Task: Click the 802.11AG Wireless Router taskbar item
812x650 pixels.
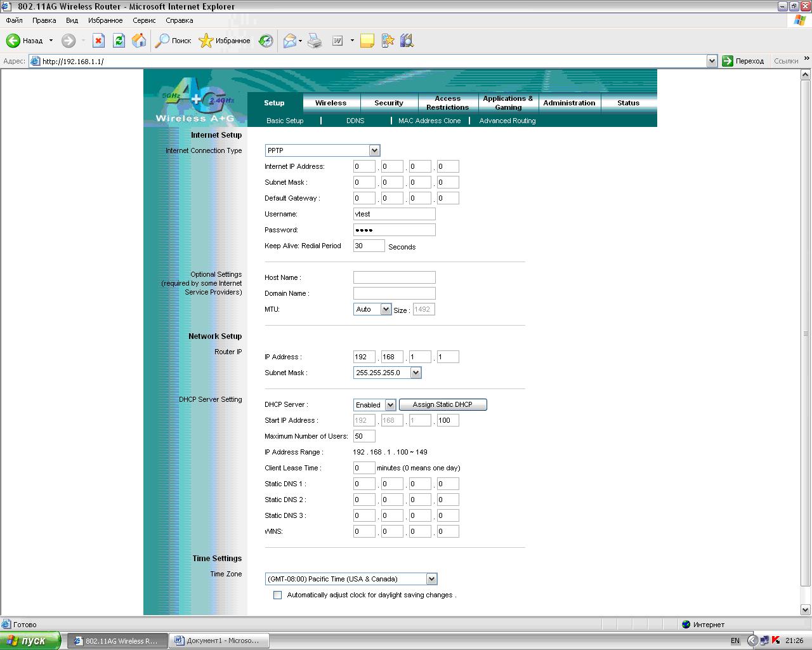Action: pyautogui.click(x=117, y=640)
